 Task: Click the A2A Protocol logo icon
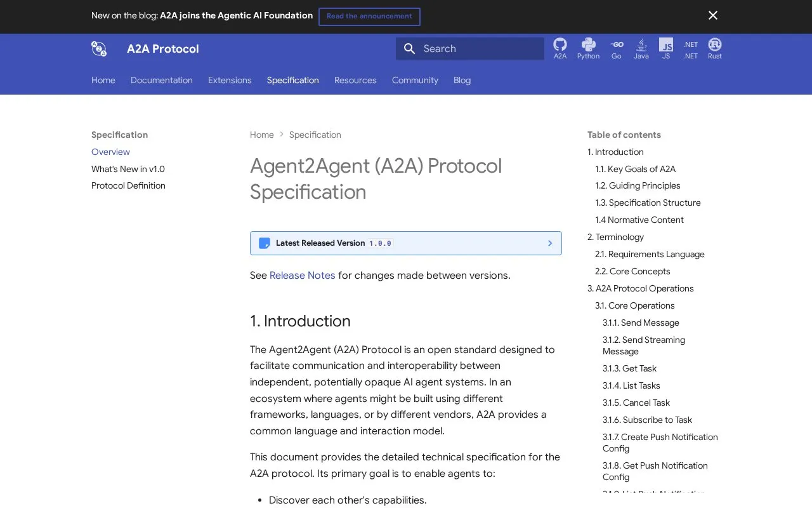[99, 49]
